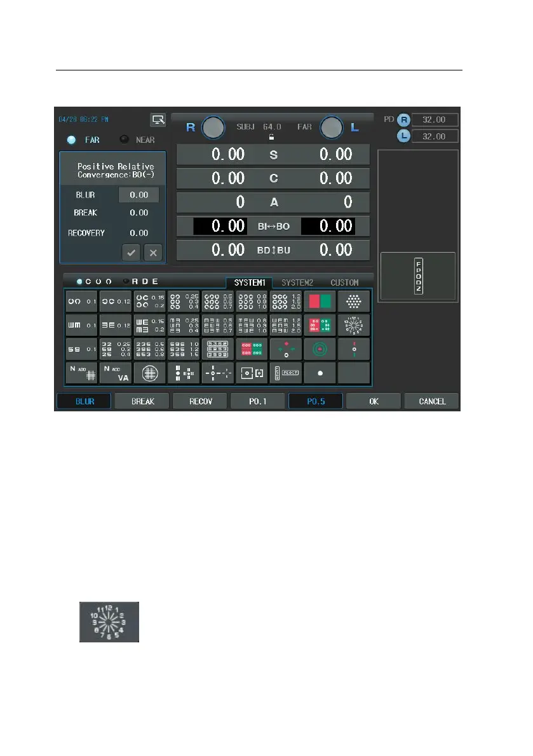Choose Landolt C chart 0.25–0.4
Screen dimensions: 533x756
coord(184,302)
